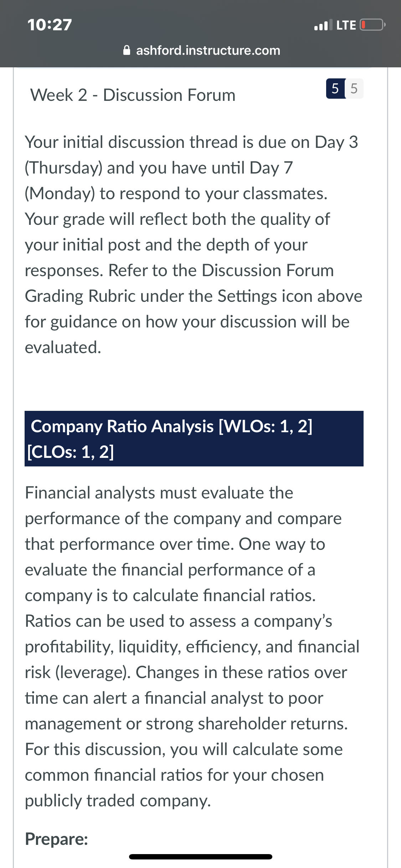Tap the LTE network indicator

(x=346, y=25)
